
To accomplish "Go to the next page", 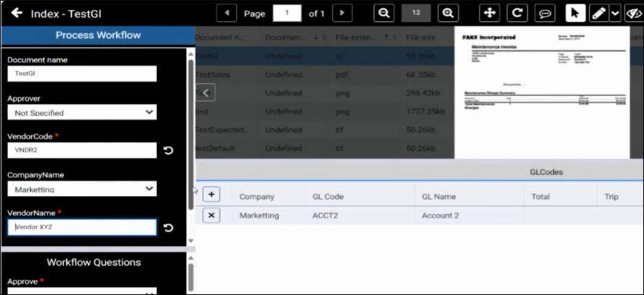I will (x=343, y=13).
